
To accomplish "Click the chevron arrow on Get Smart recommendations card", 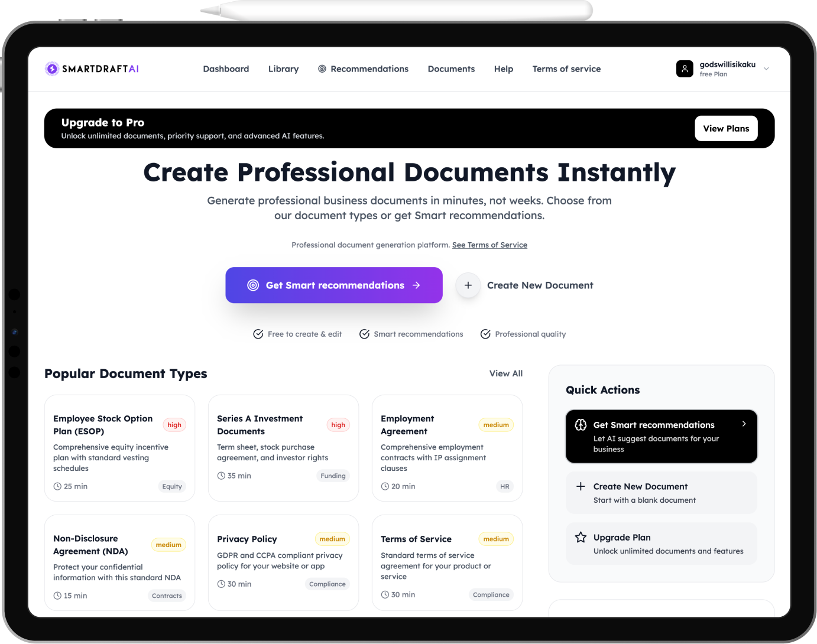I will coord(744,424).
